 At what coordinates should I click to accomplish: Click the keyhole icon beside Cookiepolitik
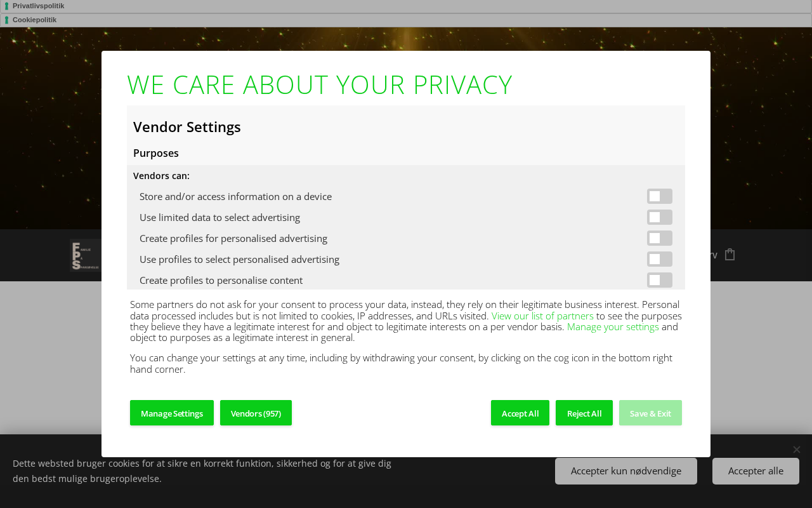pos(7,20)
